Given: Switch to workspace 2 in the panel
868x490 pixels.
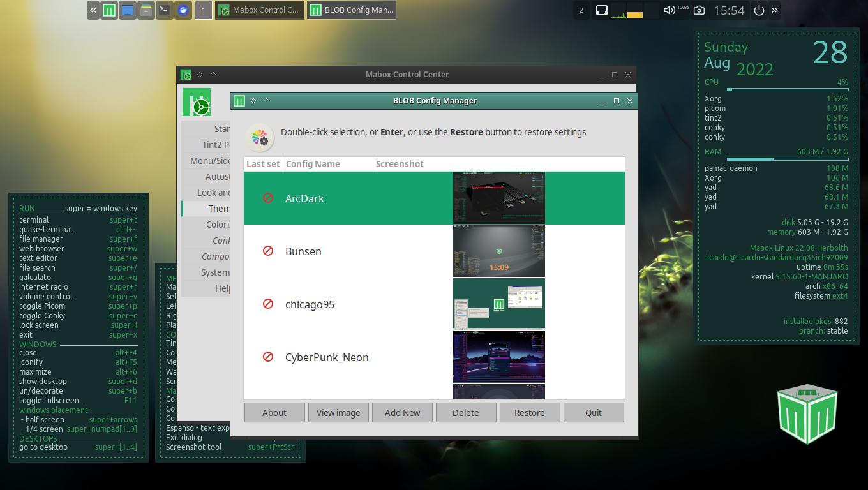Looking at the screenshot, I should pos(581,10).
